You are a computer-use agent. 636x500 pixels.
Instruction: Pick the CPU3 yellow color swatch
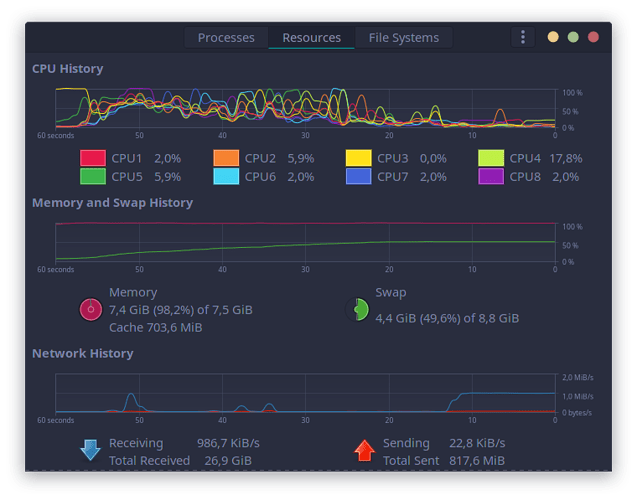point(359,158)
